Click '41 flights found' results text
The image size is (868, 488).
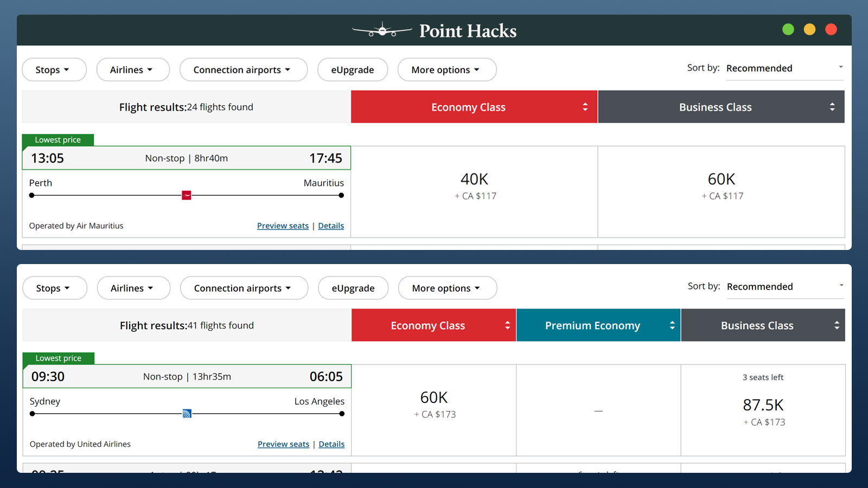point(220,325)
